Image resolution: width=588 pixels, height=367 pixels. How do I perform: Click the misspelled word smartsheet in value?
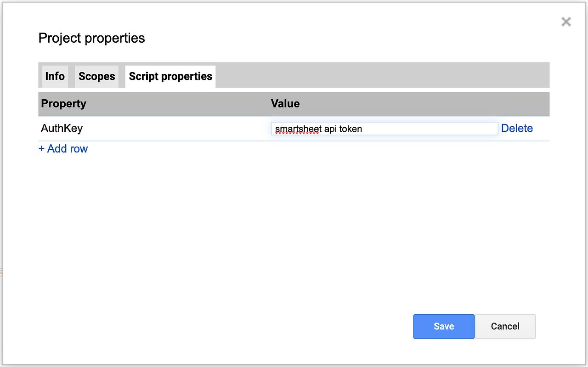point(297,129)
